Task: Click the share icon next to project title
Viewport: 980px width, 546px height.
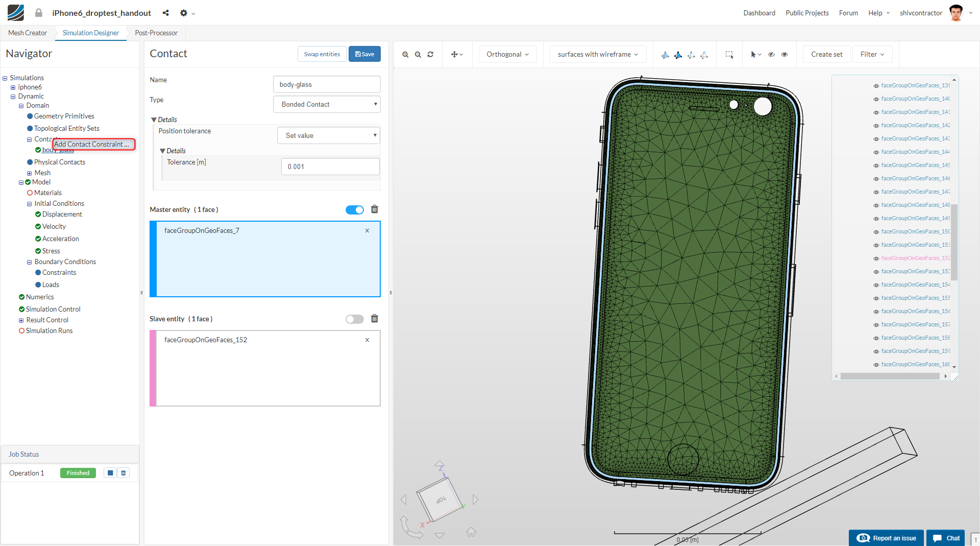Action: click(x=165, y=13)
